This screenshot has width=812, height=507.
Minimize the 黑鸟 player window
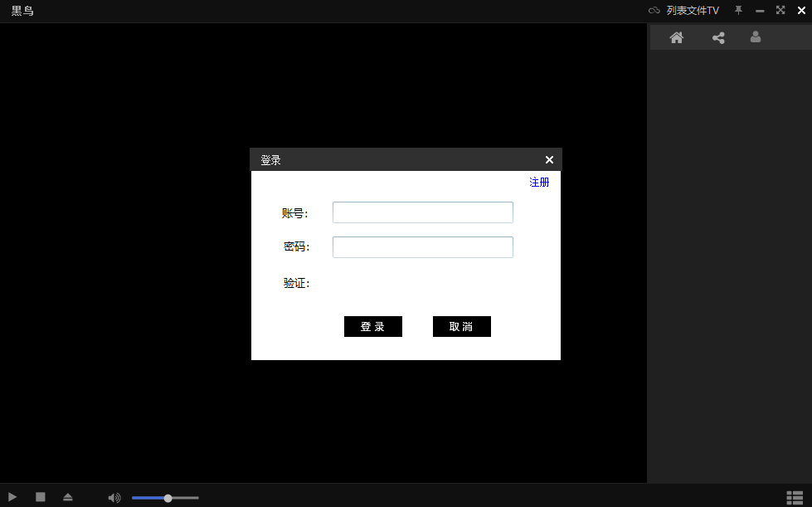[760, 11]
